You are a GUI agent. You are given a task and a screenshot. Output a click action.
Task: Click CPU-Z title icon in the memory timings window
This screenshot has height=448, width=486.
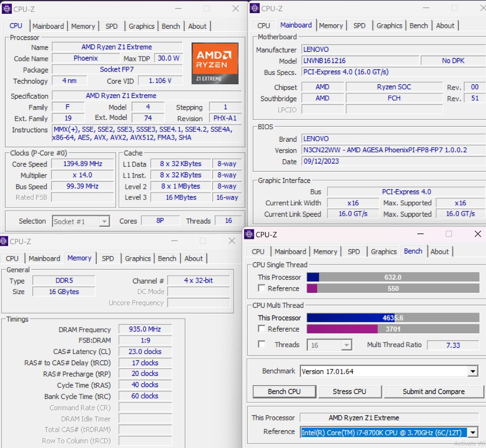pyautogui.click(x=4, y=241)
